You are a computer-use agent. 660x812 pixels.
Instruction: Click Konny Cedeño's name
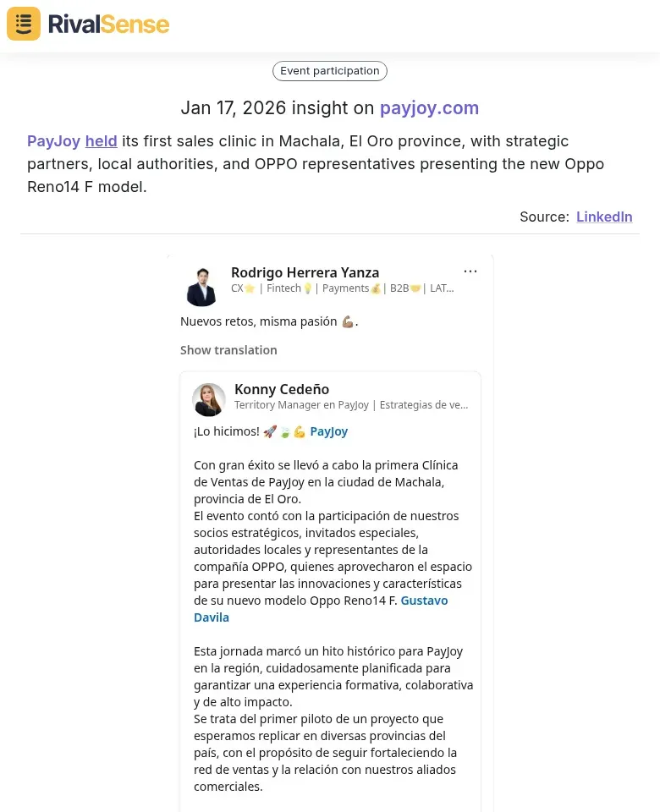(282, 389)
